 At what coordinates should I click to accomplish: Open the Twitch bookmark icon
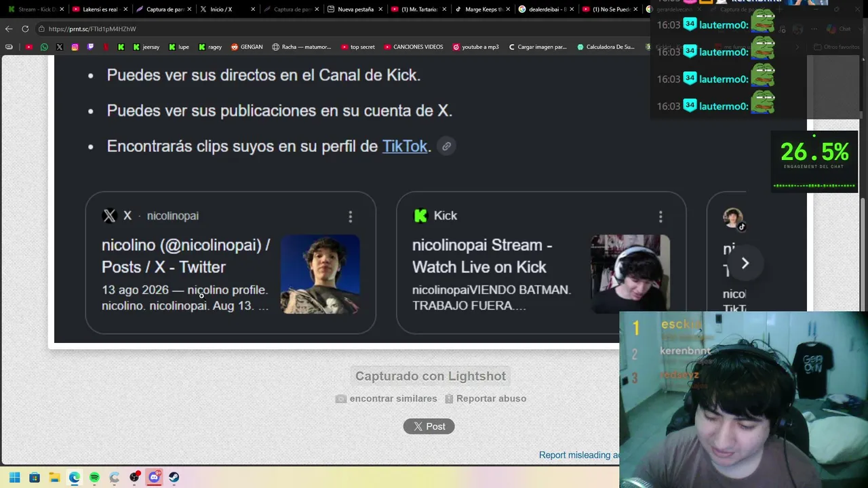pyautogui.click(x=90, y=47)
